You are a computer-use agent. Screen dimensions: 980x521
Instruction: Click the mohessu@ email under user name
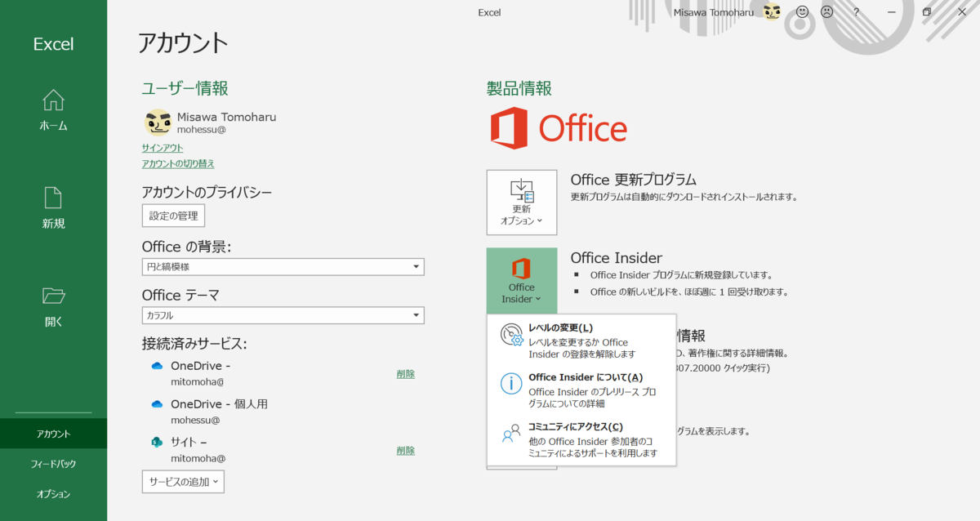(x=202, y=129)
